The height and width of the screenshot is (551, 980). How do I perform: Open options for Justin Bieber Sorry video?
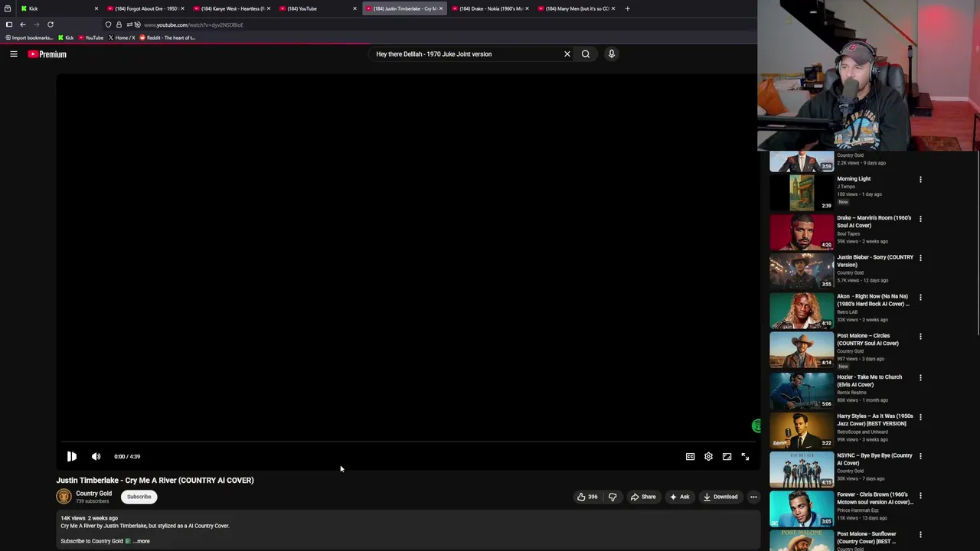(920, 258)
